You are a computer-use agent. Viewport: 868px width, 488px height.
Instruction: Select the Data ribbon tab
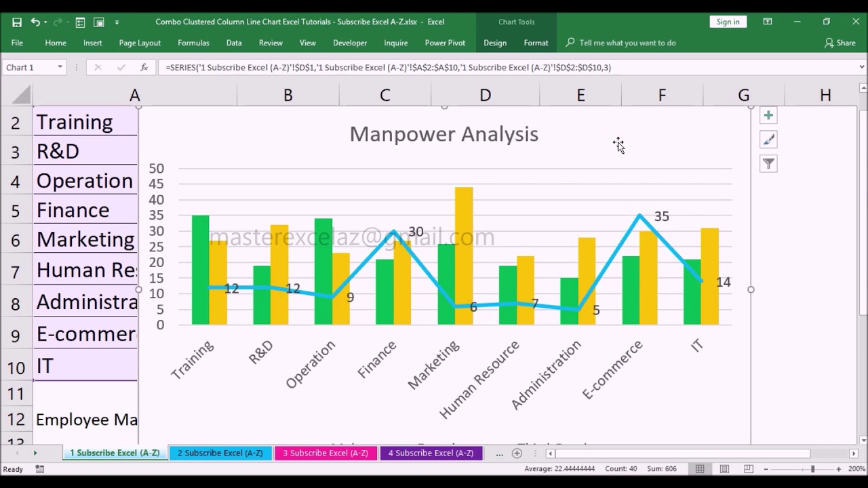coord(234,43)
